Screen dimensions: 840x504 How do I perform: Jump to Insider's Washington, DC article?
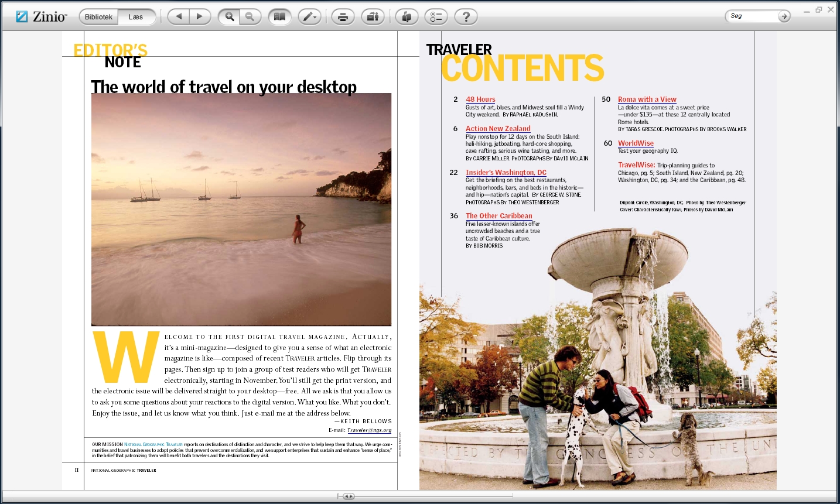pos(506,173)
